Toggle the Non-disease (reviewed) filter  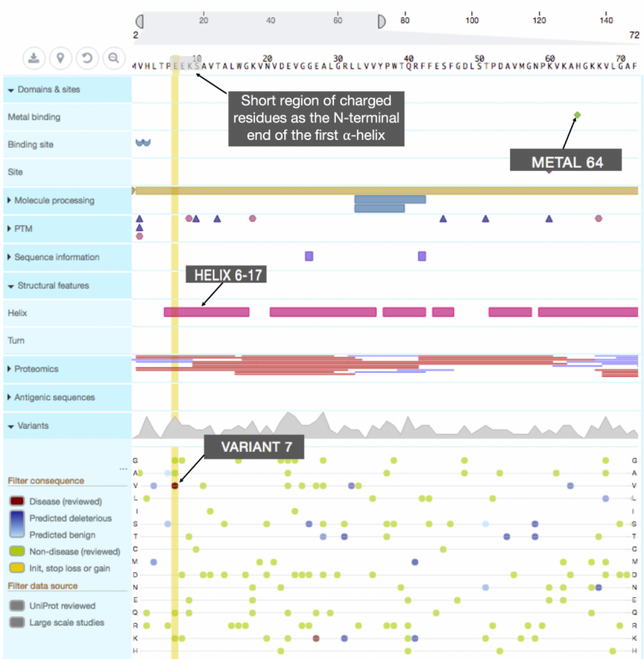coord(17,552)
